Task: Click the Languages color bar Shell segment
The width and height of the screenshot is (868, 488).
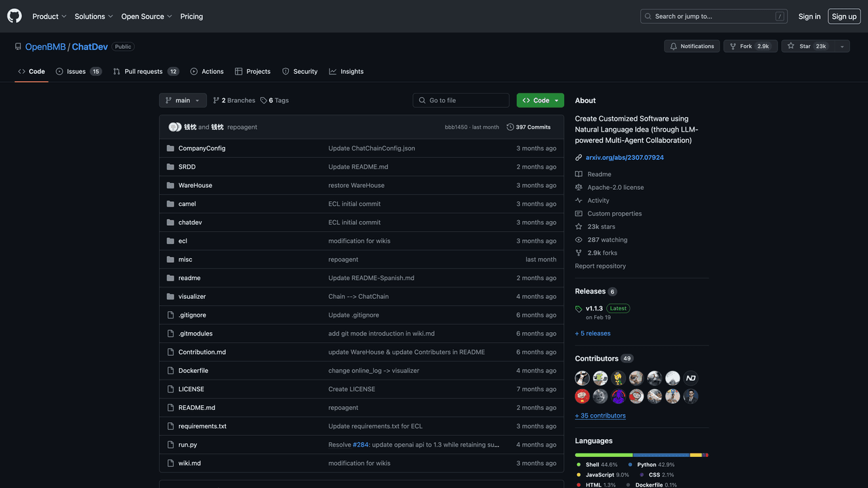Action: (x=604, y=455)
